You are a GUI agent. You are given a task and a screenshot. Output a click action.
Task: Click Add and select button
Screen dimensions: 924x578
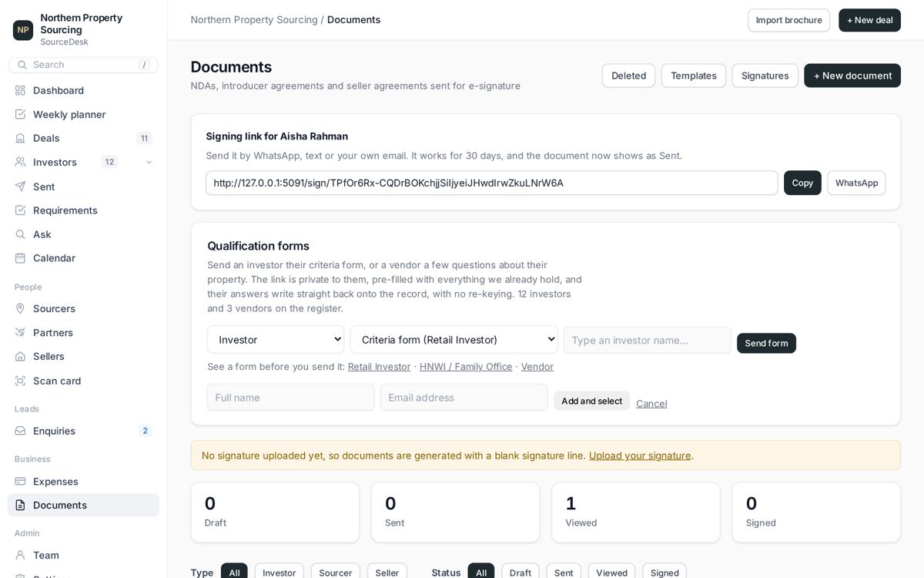pos(591,401)
